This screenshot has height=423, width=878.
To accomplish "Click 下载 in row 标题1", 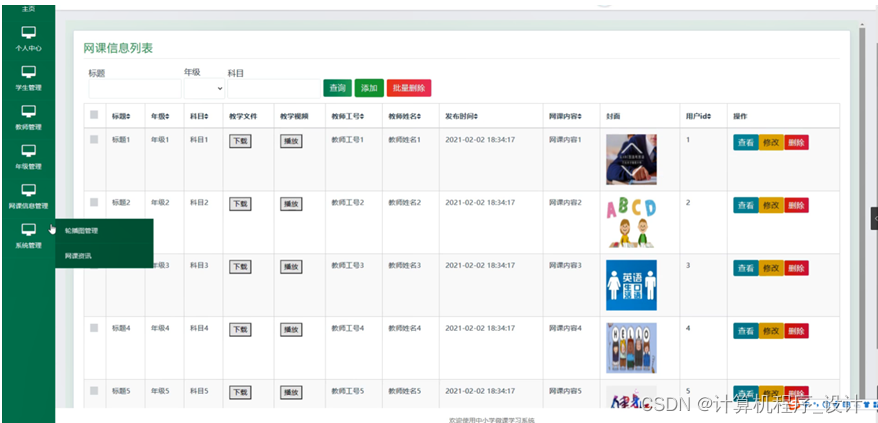I will pyautogui.click(x=240, y=141).
